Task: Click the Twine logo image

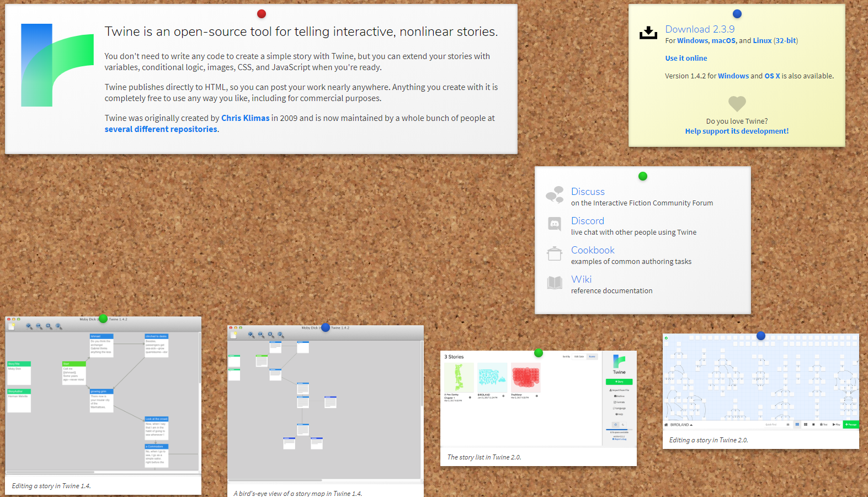Action: (57, 65)
